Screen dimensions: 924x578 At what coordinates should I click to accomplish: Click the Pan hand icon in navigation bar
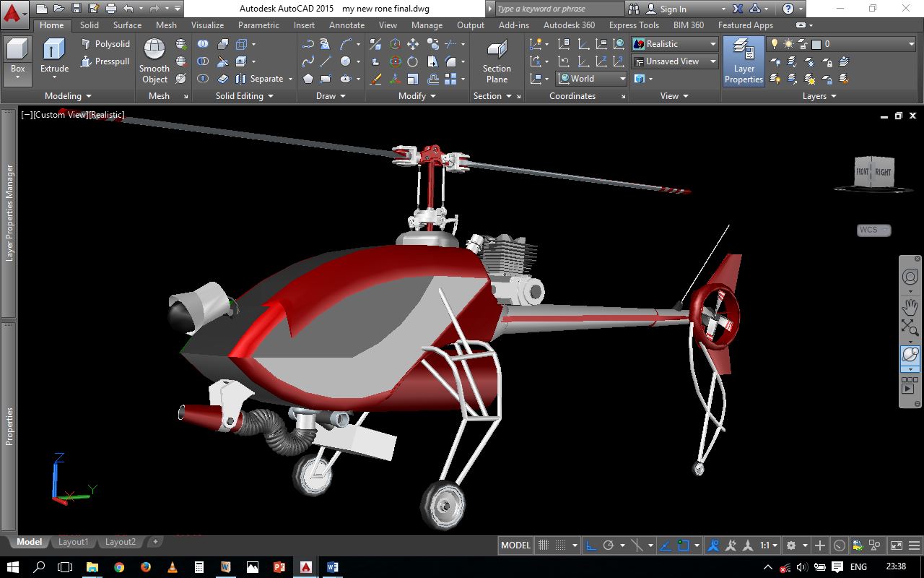pos(910,306)
